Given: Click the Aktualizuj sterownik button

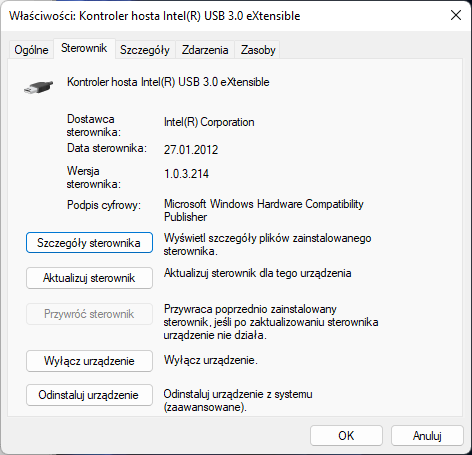Looking at the screenshot, I should (89, 278).
